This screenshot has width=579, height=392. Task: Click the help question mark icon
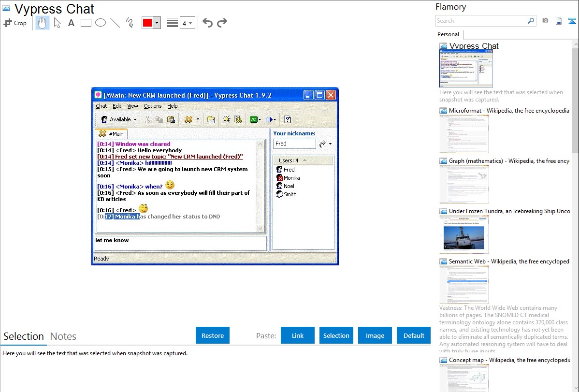coord(288,119)
